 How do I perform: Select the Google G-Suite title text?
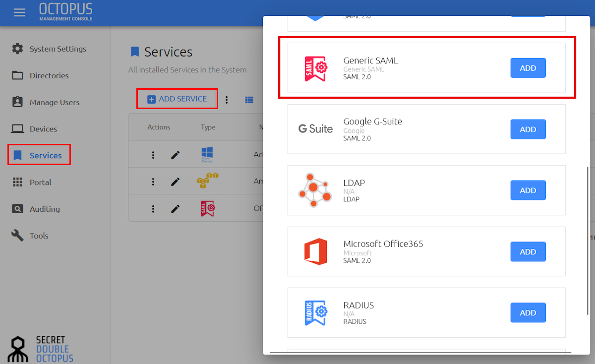372,121
